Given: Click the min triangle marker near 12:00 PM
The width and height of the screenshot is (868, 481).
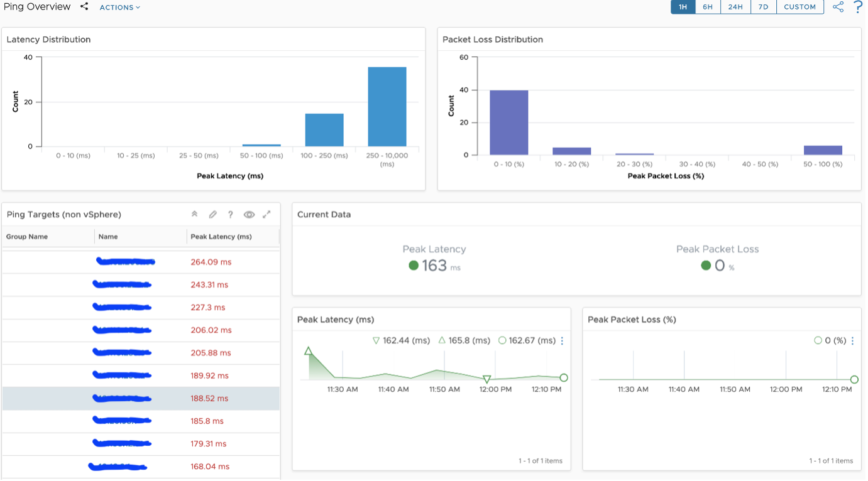Looking at the screenshot, I should tap(486, 379).
